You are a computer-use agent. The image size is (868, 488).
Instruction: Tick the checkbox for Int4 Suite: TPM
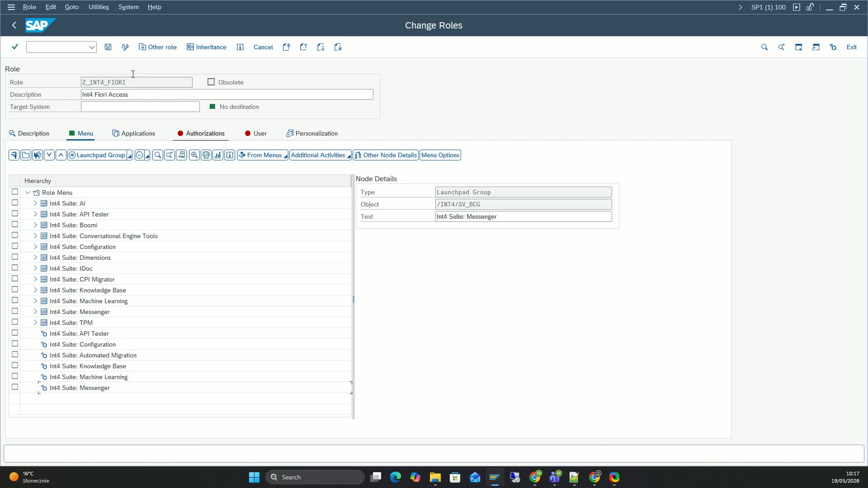[x=15, y=322]
